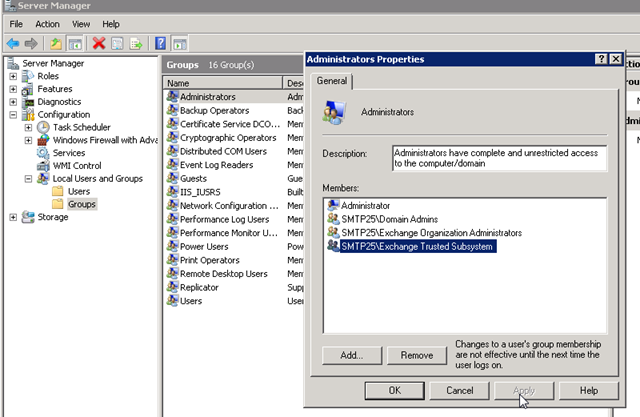640x417 pixels.
Task: Expand the Features tree node
Action: point(13,89)
